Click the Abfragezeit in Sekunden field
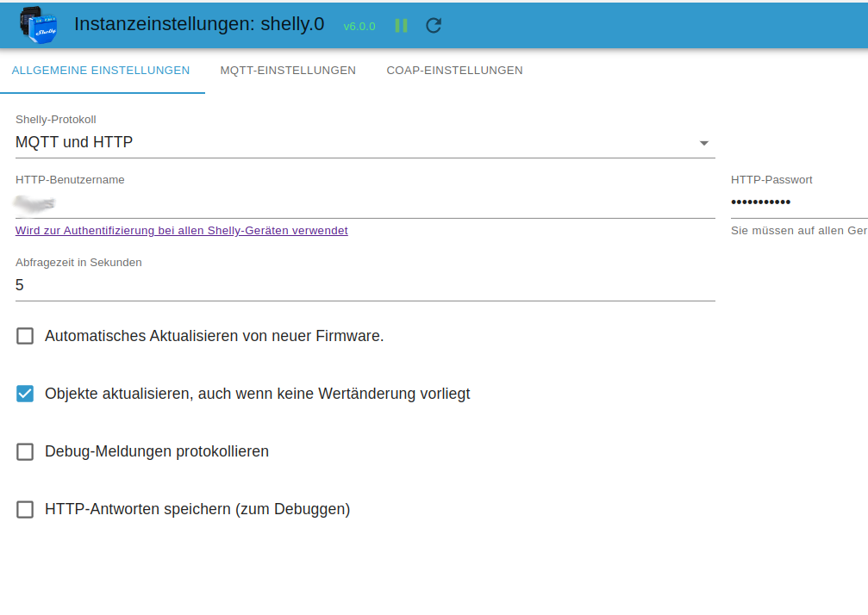Screen dimensions: 868x615 click(x=365, y=285)
